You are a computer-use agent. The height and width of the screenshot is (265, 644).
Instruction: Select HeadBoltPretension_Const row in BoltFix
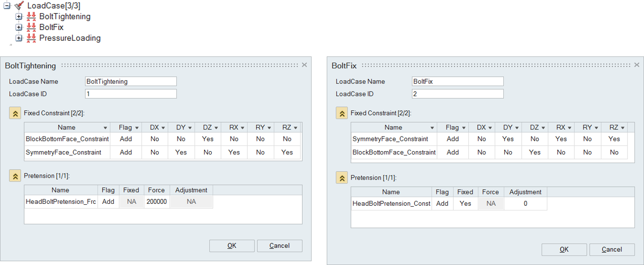click(391, 203)
